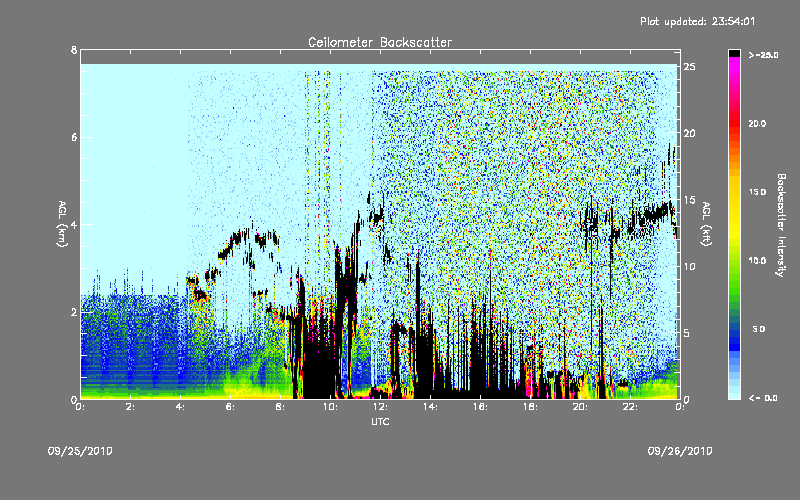The width and height of the screenshot is (800, 500).
Task: Click the "<= 0.0" colorbar label
Action: coord(763,398)
